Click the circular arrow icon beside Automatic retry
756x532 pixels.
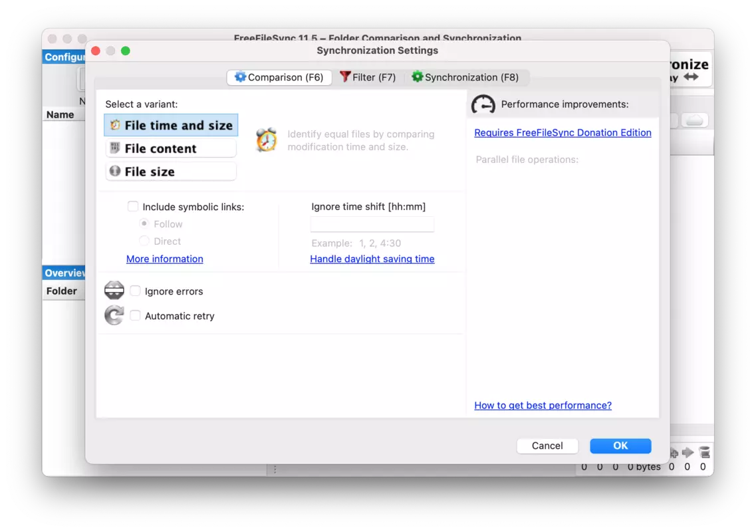point(114,315)
